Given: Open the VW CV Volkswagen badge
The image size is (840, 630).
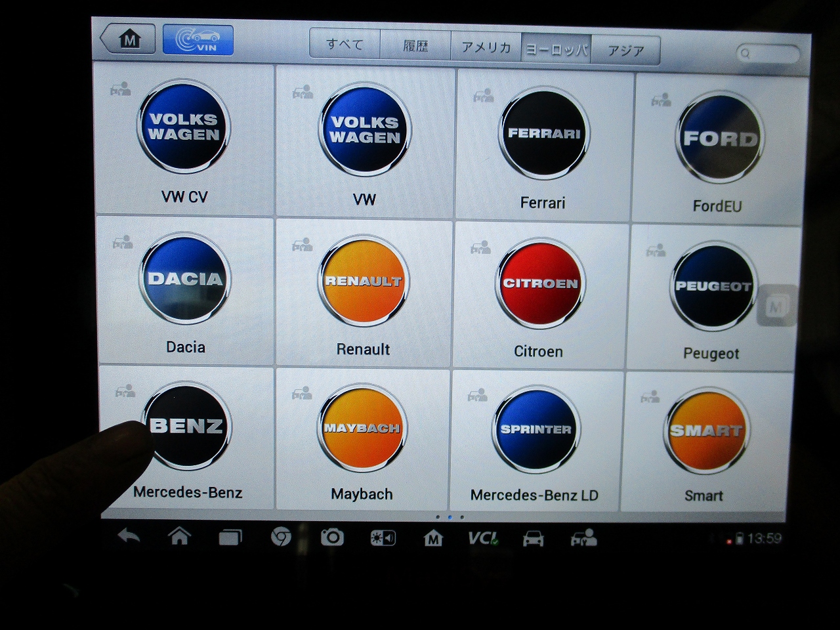Looking at the screenshot, I should point(184,127).
